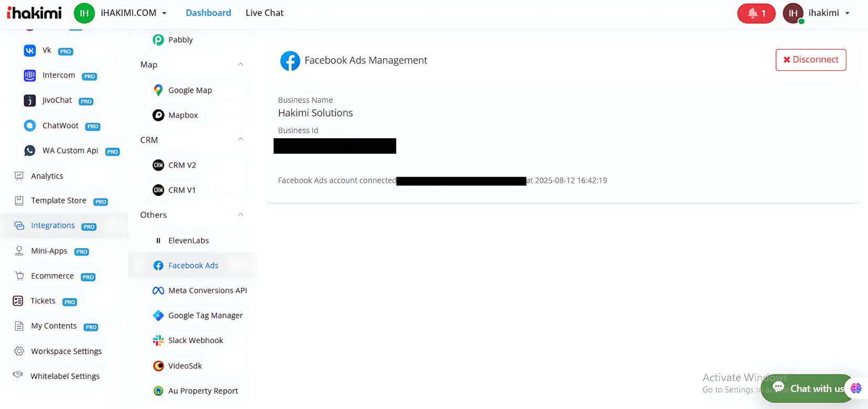Collapse the CRM section chevron
This screenshot has width=868, height=409.
pyautogui.click(x=241, y=140)
